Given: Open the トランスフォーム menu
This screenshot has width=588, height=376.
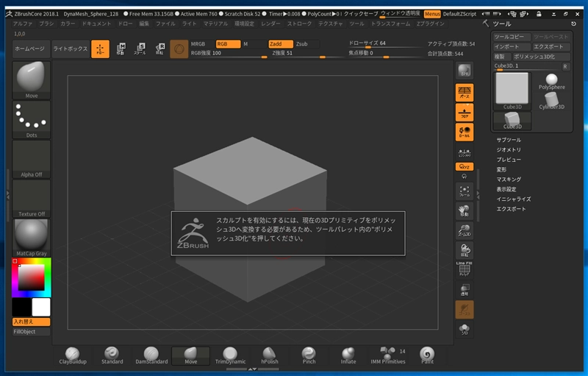Looking at the screenshot, I should click(x=390, y=24).
